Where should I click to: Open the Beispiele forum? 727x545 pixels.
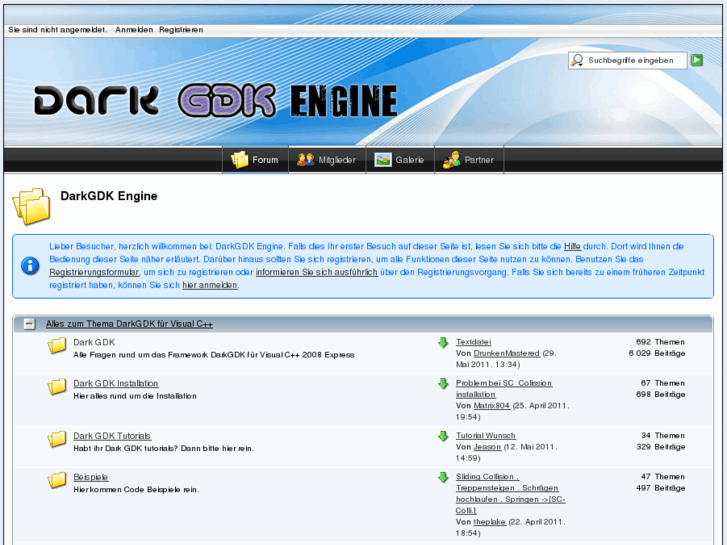coord(91,477)
